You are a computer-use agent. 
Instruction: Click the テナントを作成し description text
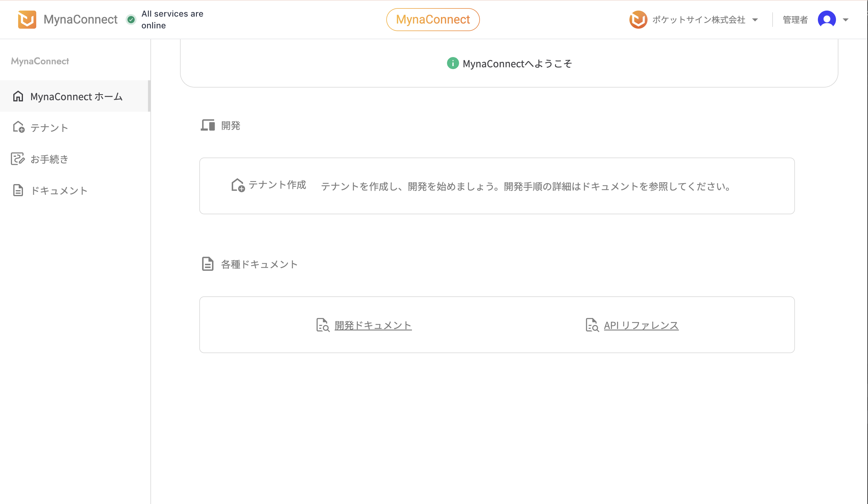(526, 187)
